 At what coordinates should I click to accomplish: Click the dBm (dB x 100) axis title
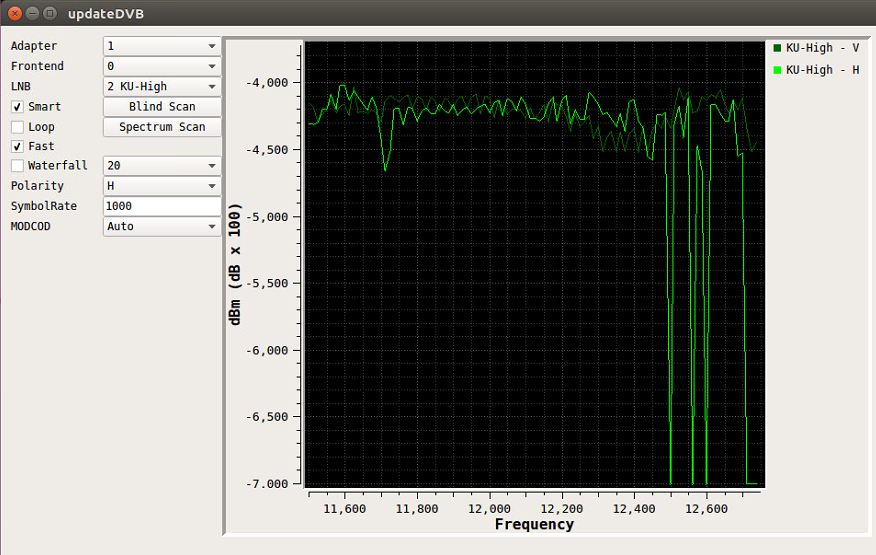(235, 264)
